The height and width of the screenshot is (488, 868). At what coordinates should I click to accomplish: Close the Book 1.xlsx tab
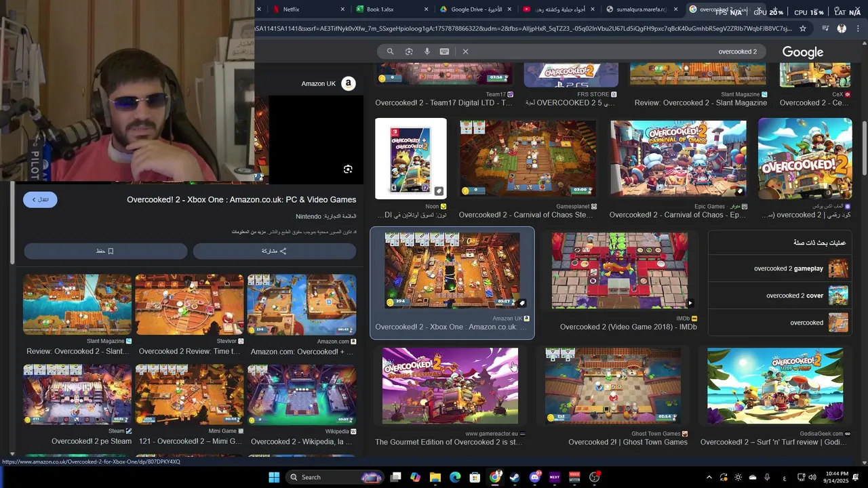click(x=427, y=9)
